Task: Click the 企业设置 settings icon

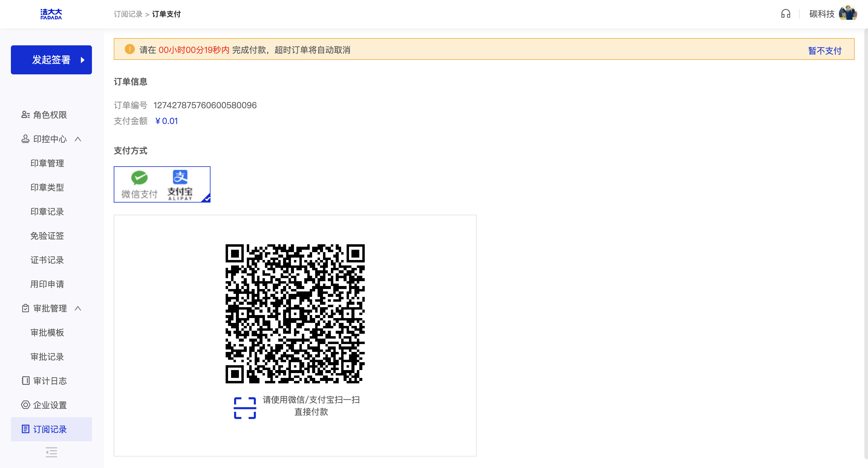Action: tap(26, 404)
